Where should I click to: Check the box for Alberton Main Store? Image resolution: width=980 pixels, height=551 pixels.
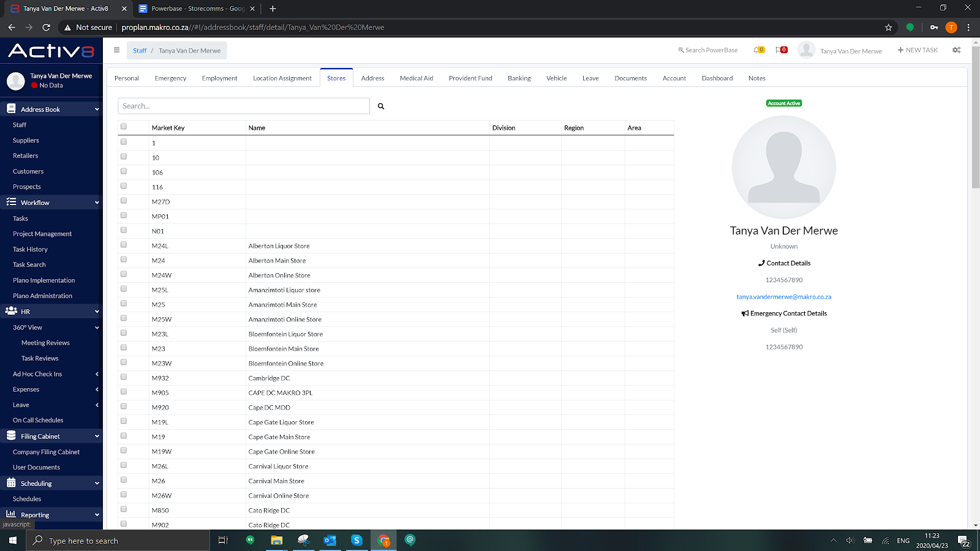[x=124, y=260]
